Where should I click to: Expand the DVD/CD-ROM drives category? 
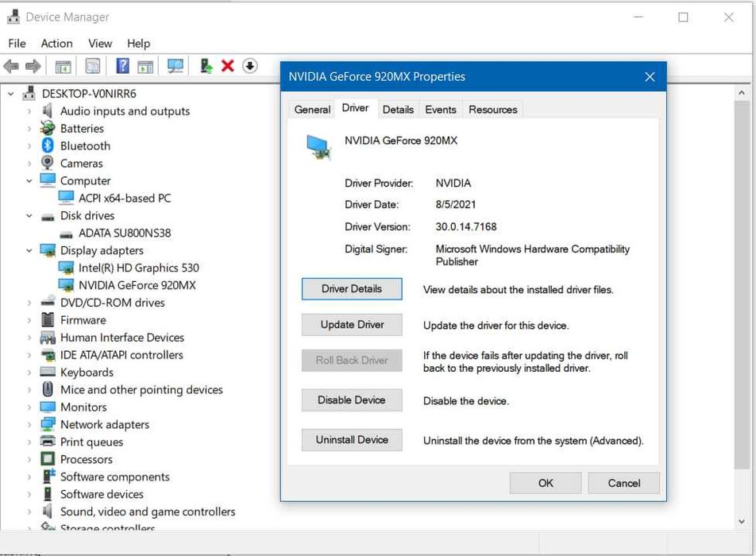point(29,303)
